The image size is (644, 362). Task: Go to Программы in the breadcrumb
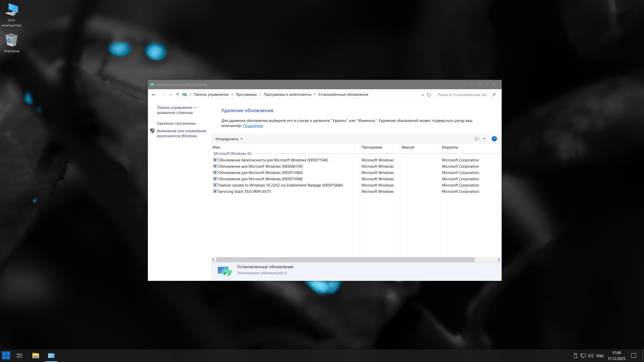[x=246, y=95]
